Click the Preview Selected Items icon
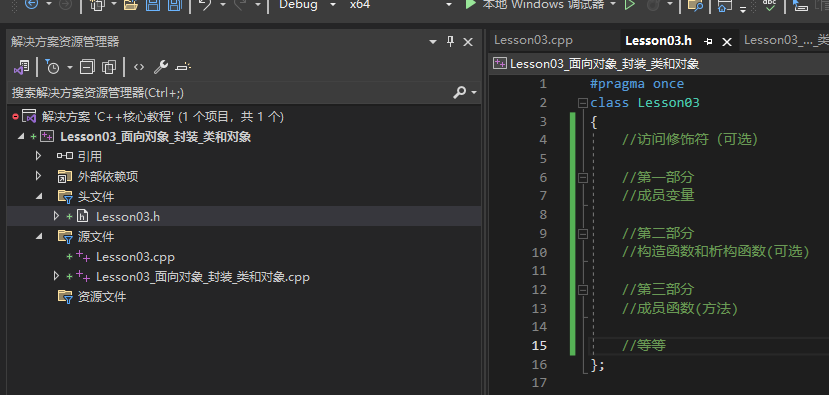 pos(183,67)
